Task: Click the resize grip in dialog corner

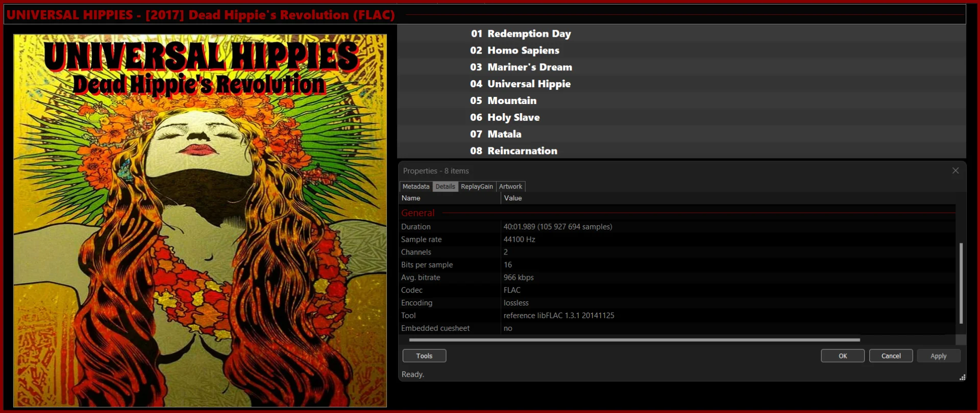Action: click(x=962, y=377)
